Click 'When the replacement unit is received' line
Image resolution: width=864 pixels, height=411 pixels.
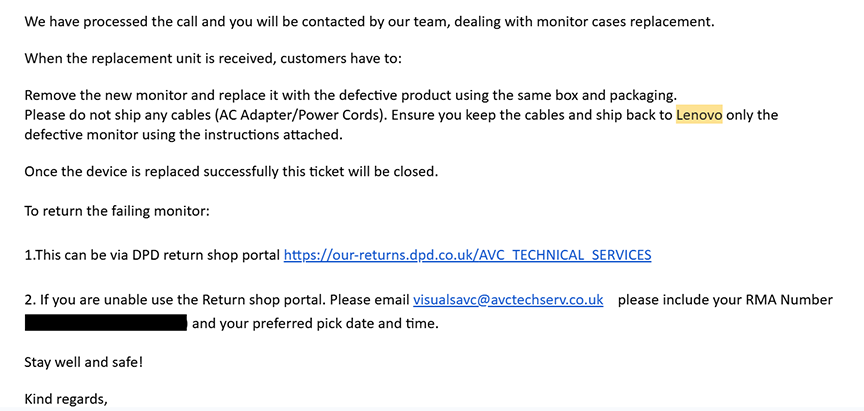coord(213,58)
